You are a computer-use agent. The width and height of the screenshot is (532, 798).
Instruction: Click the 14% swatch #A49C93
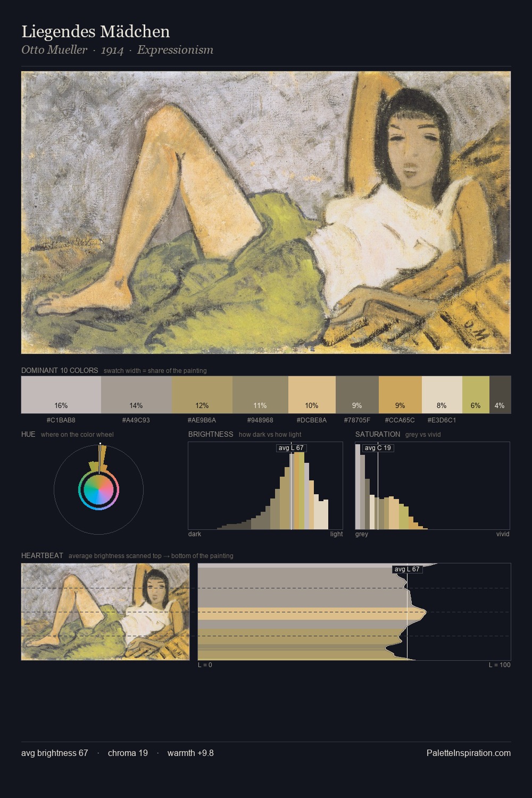(x=136, y=395)
